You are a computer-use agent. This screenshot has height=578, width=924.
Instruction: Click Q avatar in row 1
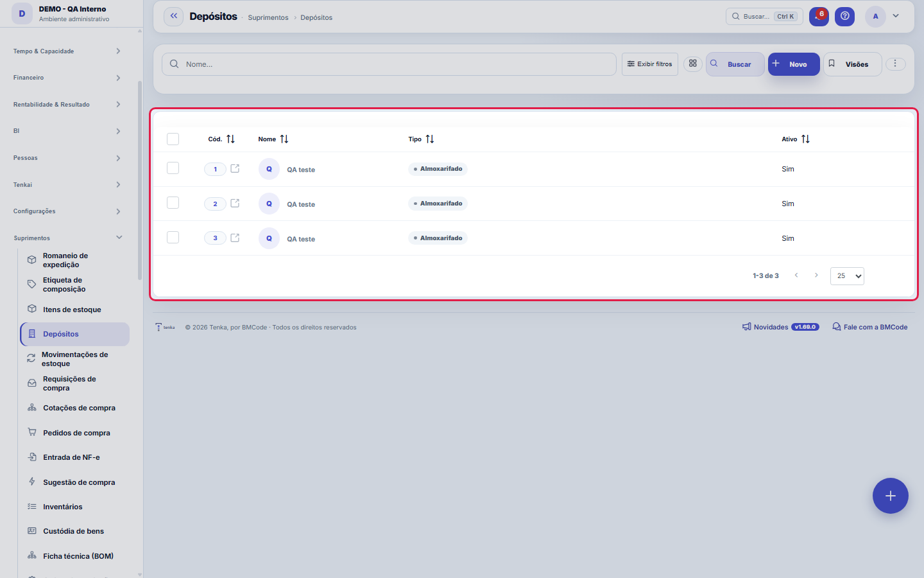click(269, 169)
